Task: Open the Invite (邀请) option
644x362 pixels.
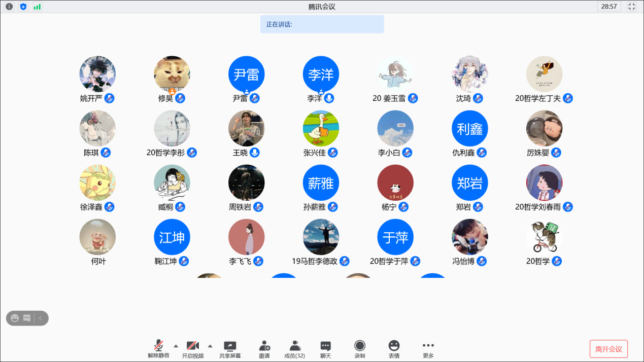Action: 264,349
